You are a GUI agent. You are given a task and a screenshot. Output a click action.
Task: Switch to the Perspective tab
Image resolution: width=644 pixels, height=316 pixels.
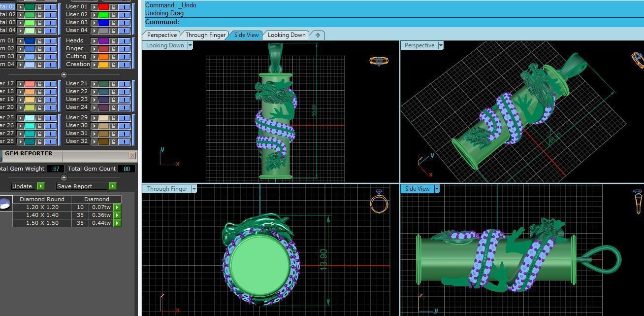click(x=161, y=35)
